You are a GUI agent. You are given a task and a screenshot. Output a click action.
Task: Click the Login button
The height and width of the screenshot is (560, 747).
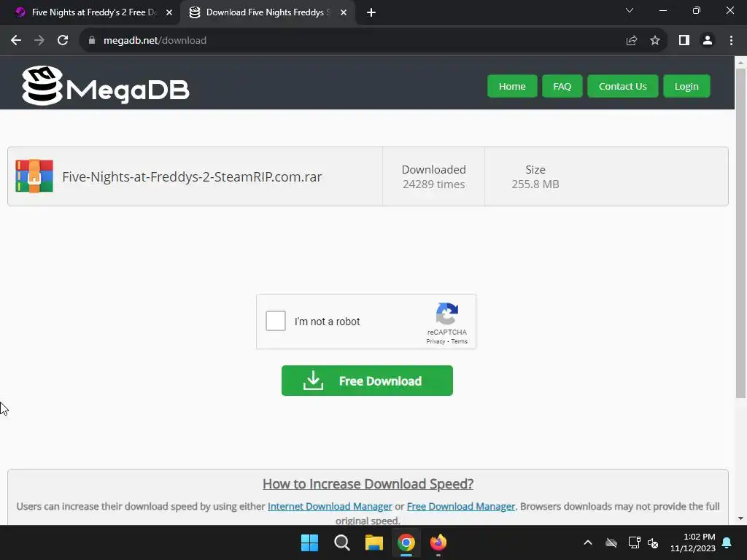click(686, 86)
